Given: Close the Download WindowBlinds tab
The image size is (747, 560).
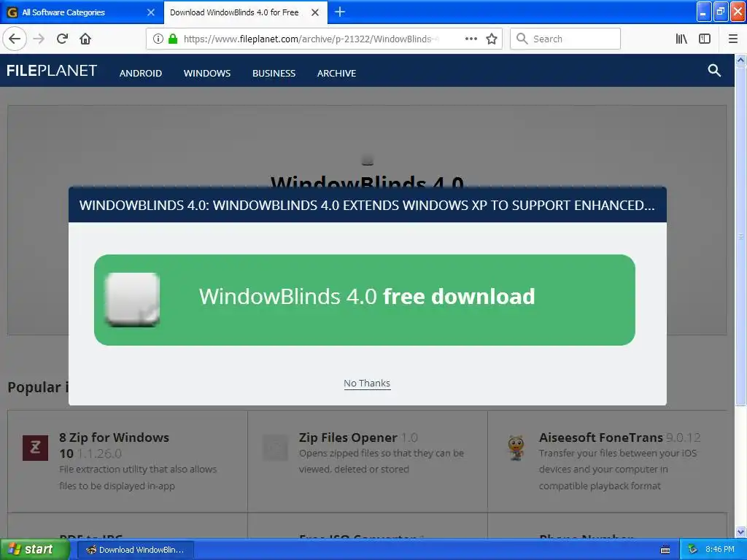Looking at the screenshot, I should pos(315,12).
